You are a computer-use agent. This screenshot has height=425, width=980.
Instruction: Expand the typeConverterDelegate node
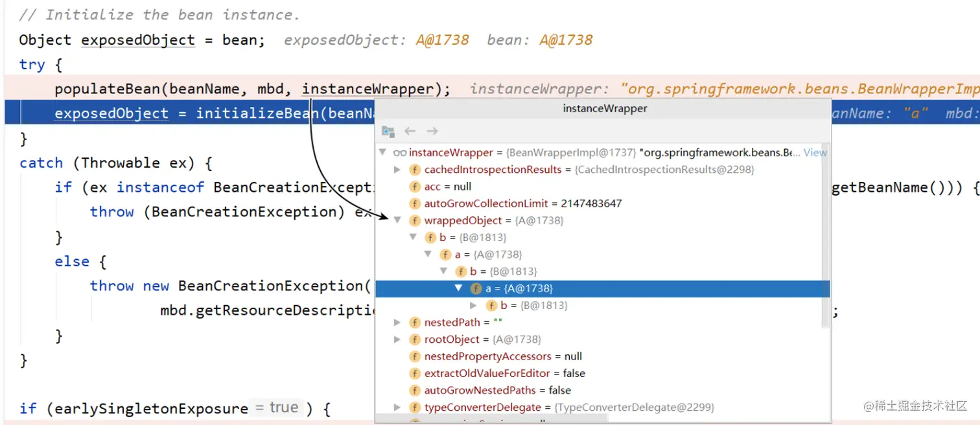click(397, 408)
